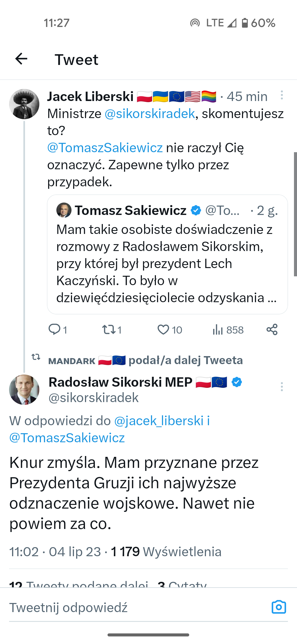The height and width of the screenshot is (644, 297).
Task: Open @TomaszSakiewicz mention in Liberski's tweet
Action: 105,148
